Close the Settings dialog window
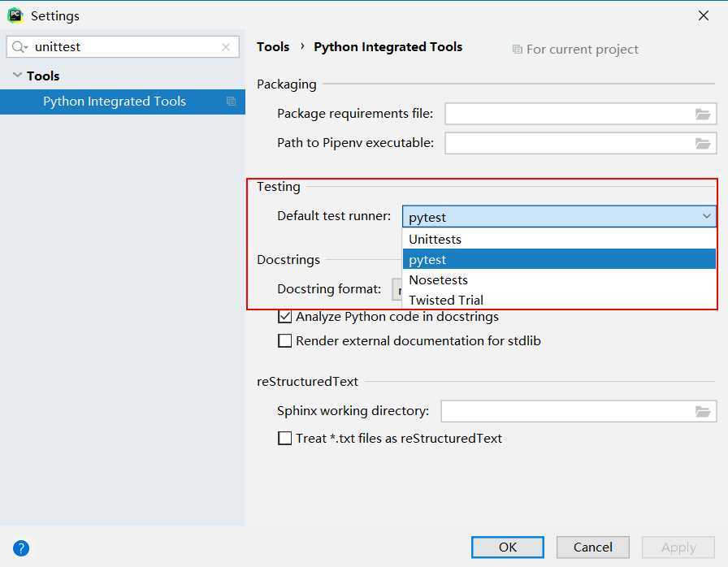The height and width of the screenshot is (567, 728). pyautogui.click(x=704, y=15)
